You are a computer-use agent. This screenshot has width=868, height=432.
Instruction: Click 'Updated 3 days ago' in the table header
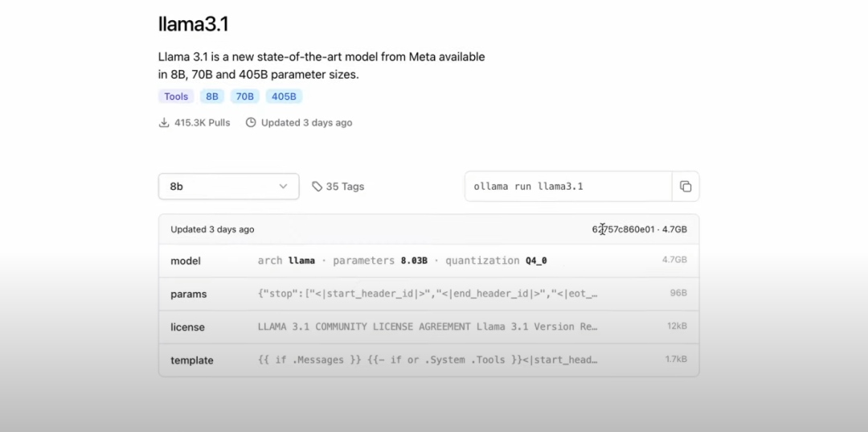tap(212, 229)
